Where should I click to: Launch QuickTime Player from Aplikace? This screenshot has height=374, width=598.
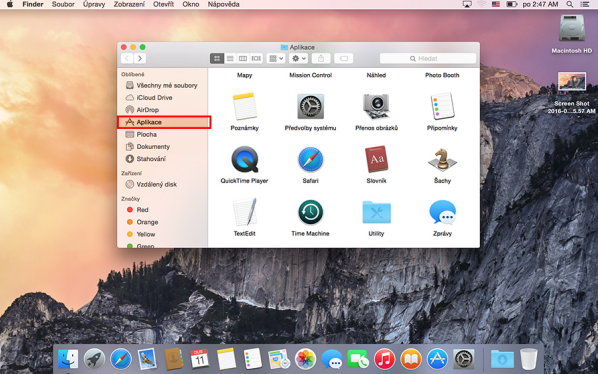[x=244, y=159]
